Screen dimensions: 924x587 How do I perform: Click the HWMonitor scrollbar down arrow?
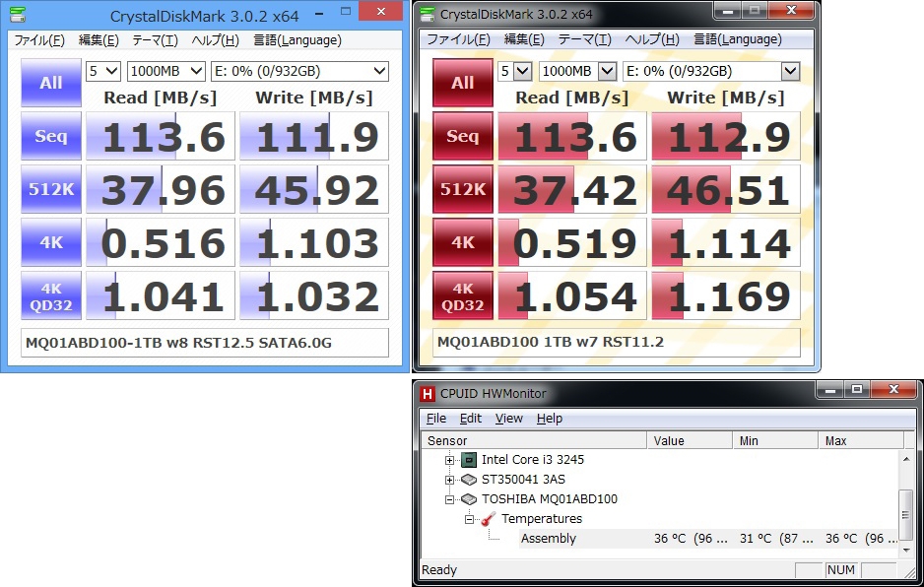point(906,550)
